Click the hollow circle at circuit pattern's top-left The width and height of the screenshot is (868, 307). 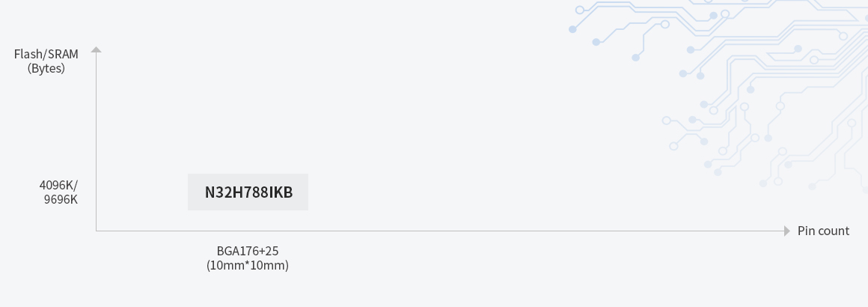click(580, 10)
